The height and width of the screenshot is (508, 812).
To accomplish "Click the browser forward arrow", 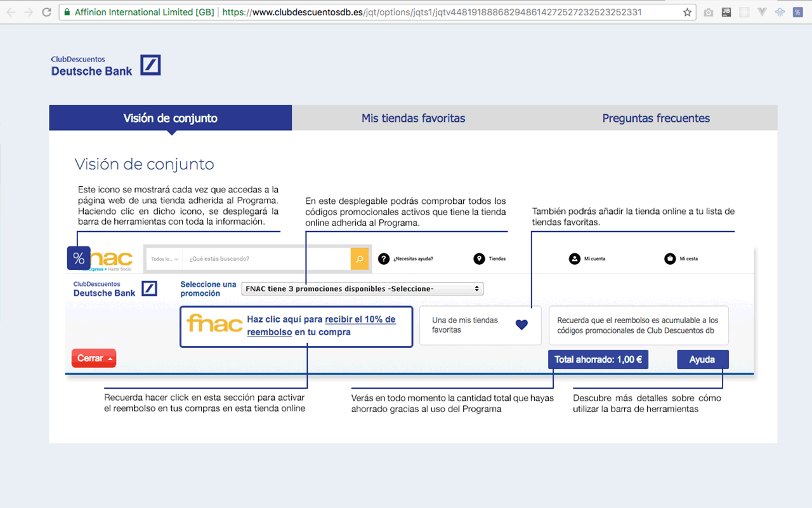I will (x=29, y=12).
